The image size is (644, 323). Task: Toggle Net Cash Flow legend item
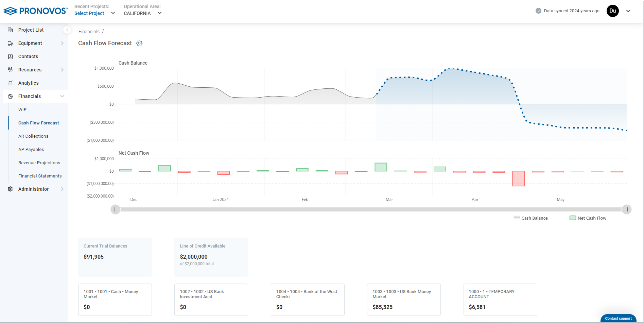(588, 218)
